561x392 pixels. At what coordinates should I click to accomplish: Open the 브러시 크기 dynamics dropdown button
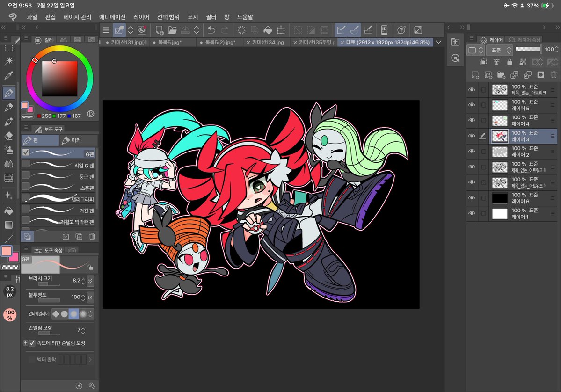[90, 281]
